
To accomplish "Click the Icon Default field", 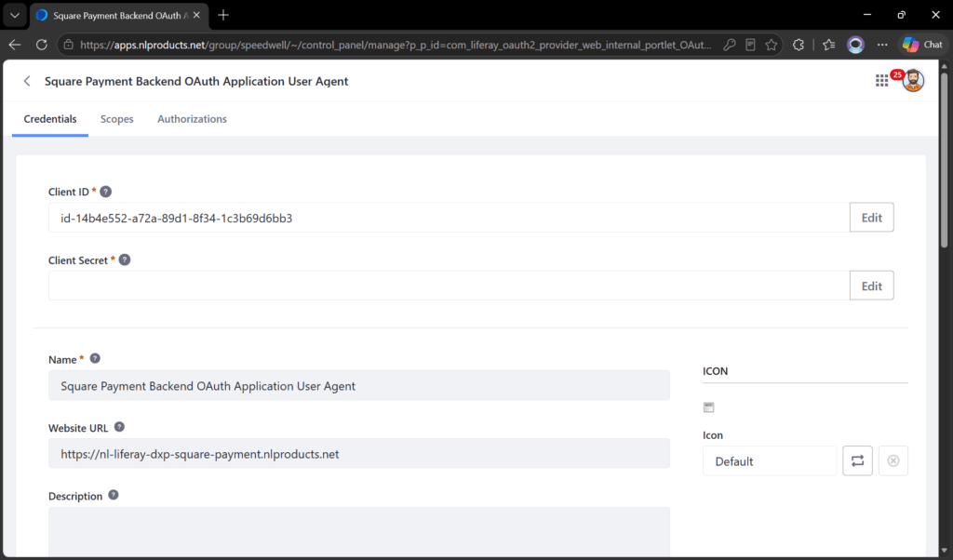I will tap(770, 461).
